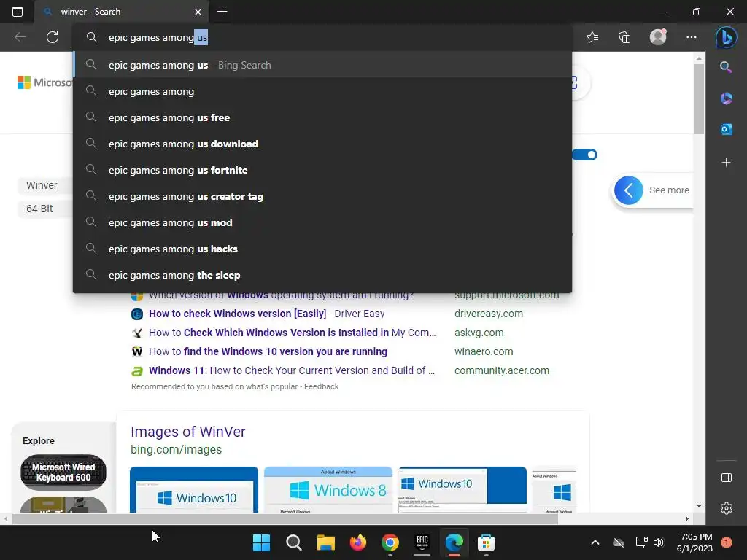747x560 pixels.
Task: Choose 'epic games among us mod' suggestion
Action: click(322, 222)
